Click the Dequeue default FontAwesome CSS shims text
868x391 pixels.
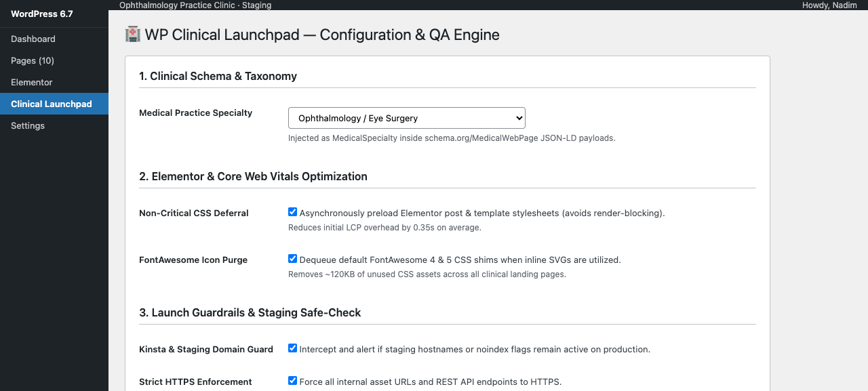[x=460, y=260]
